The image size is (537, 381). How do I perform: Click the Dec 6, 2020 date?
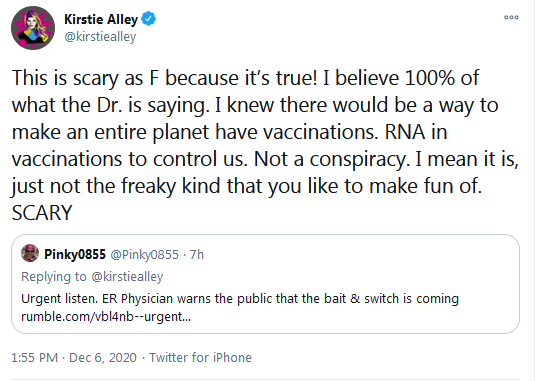[103, 358]
